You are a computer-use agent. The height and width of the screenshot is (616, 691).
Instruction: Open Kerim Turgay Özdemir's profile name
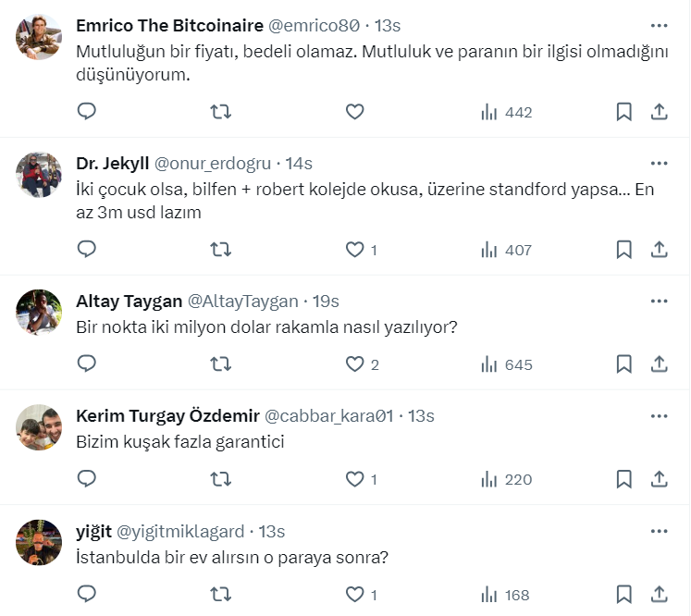(x=167, y=416)
